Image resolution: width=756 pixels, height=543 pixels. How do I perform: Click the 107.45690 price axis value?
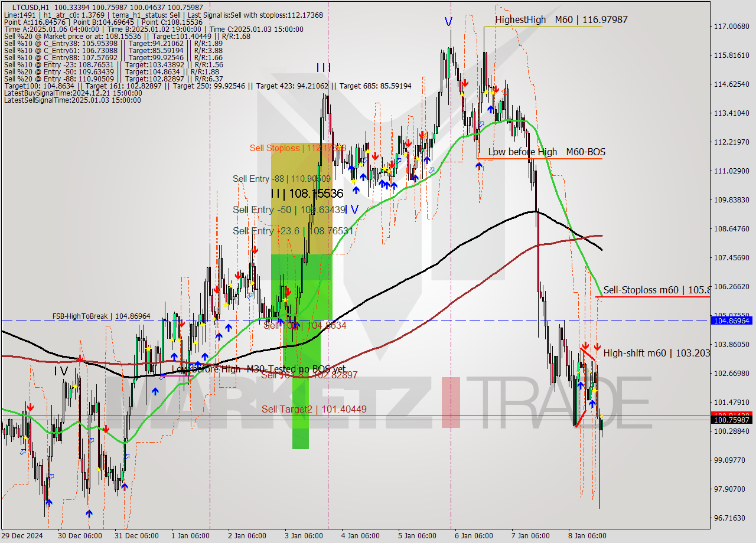pyautogui.click(x=731, y=258)
